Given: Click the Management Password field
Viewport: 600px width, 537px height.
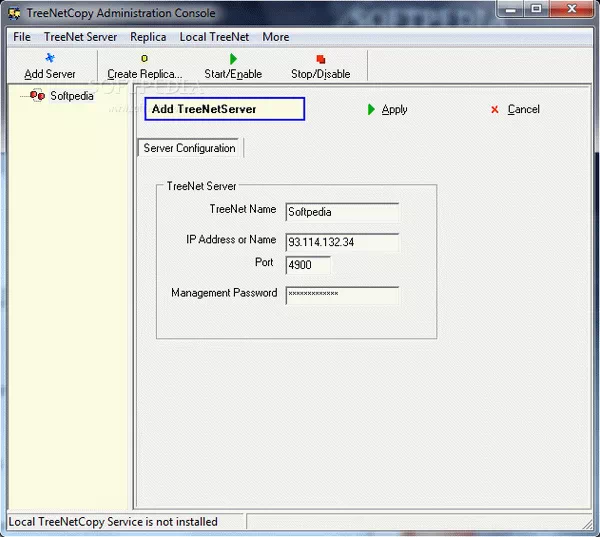Looking at the screenshot, I should click(342, 295).
